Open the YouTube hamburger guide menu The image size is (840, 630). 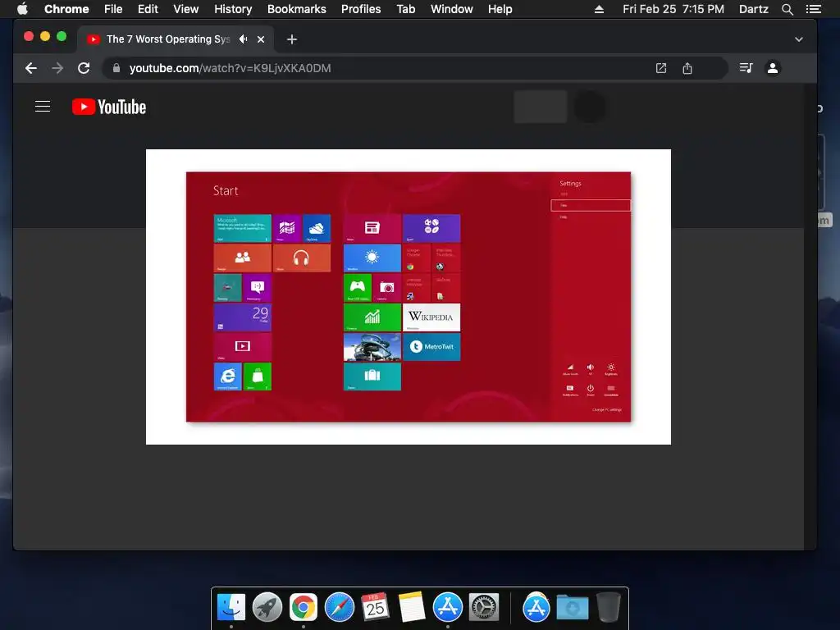pyautogui.click(x=43, y=107)
